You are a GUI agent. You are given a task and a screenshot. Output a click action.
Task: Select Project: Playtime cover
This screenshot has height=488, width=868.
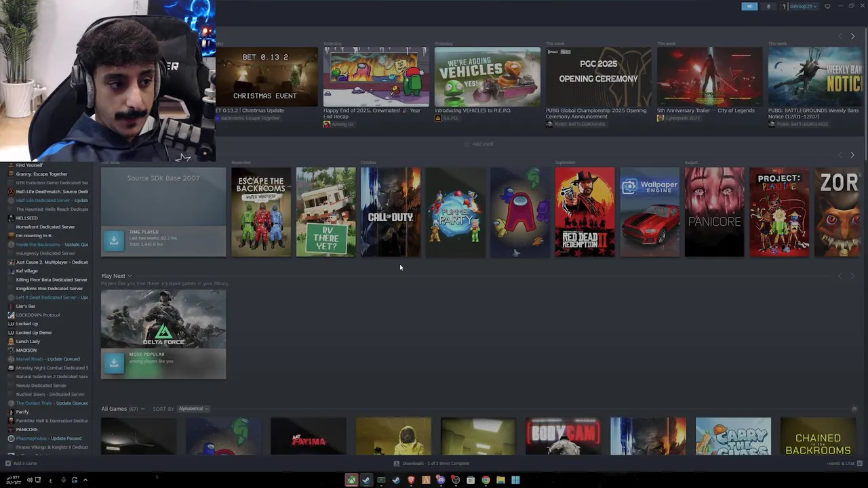779,212
